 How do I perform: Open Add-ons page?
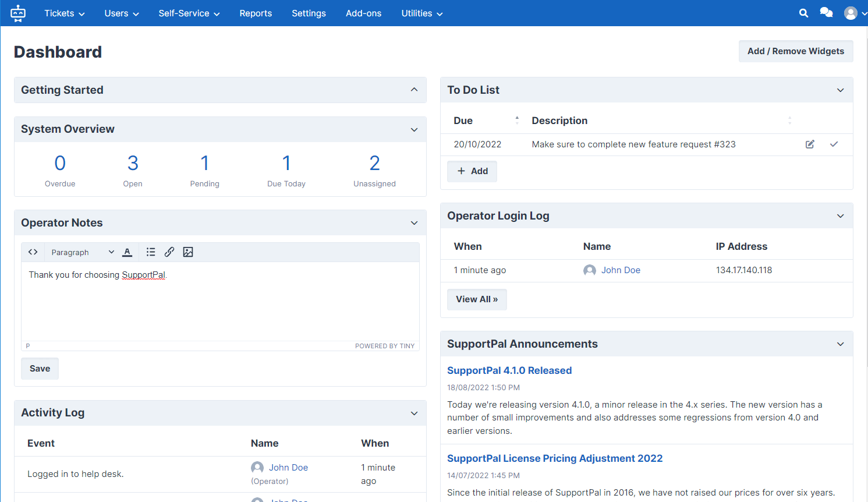pyautogui.click(x=364, y=13)
